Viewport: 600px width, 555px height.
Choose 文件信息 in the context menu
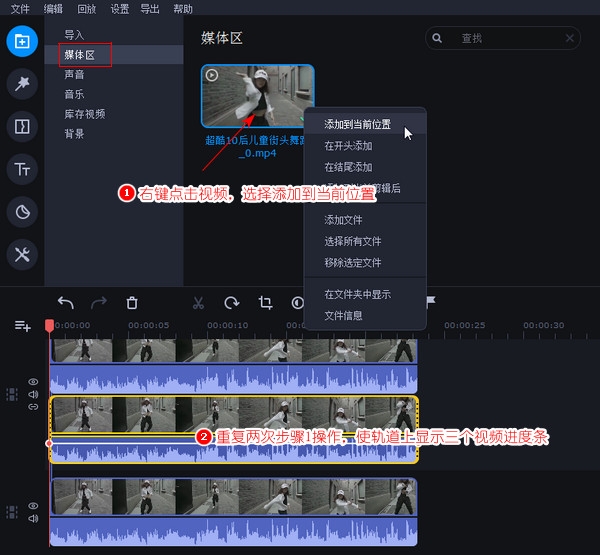(365, 316)
